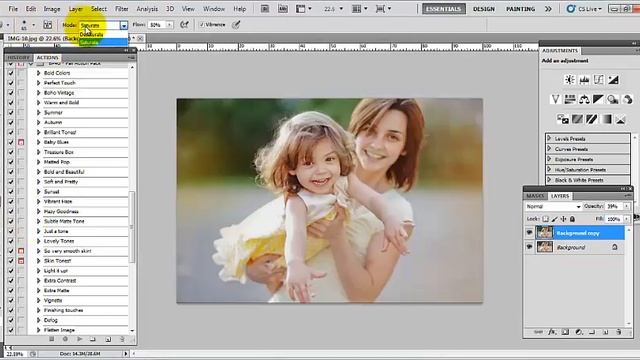Screen dimensions: 640x360
Task: Expand the Levels Presets list
Action: pos(549,138)
